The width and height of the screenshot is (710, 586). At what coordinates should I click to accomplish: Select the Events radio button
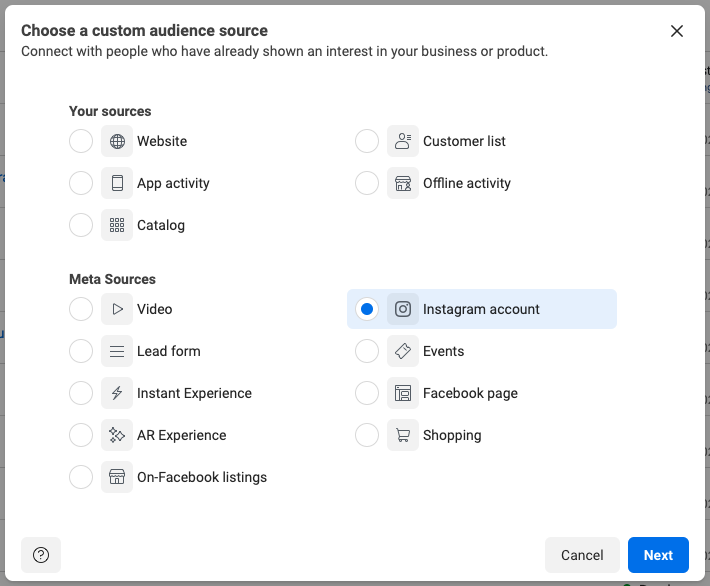tap(367, 351)
